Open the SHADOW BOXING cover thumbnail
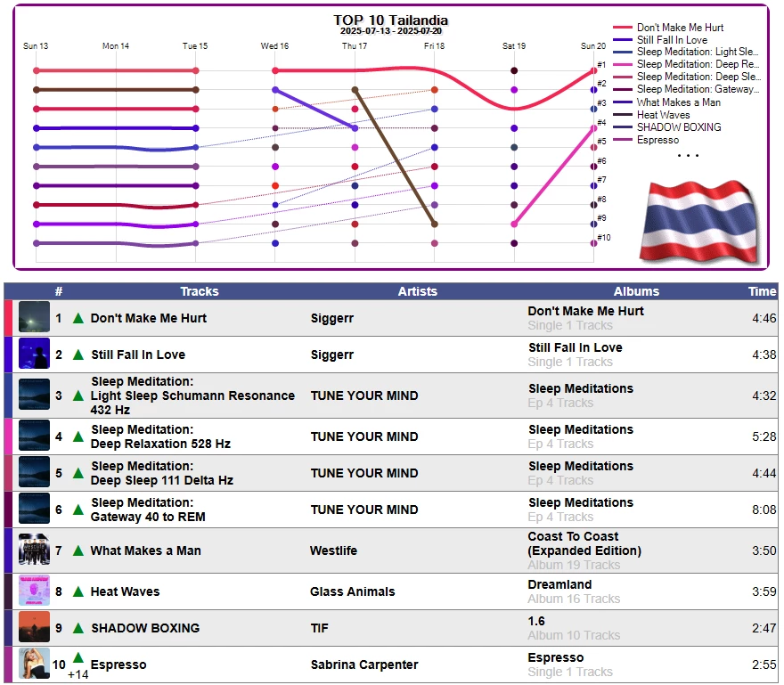Viewport: 784px width, 685px height. click(34, 627)
